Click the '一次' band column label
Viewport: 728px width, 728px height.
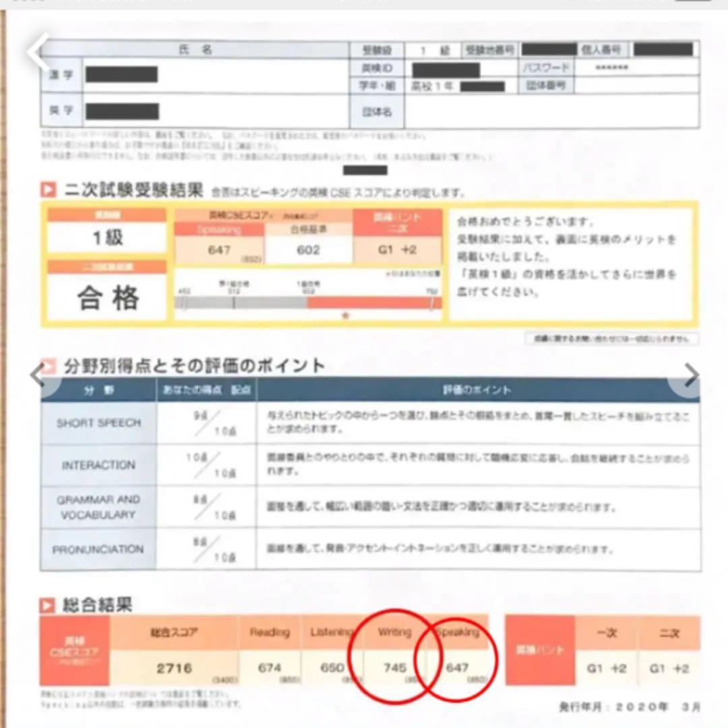tap(607, 633)
